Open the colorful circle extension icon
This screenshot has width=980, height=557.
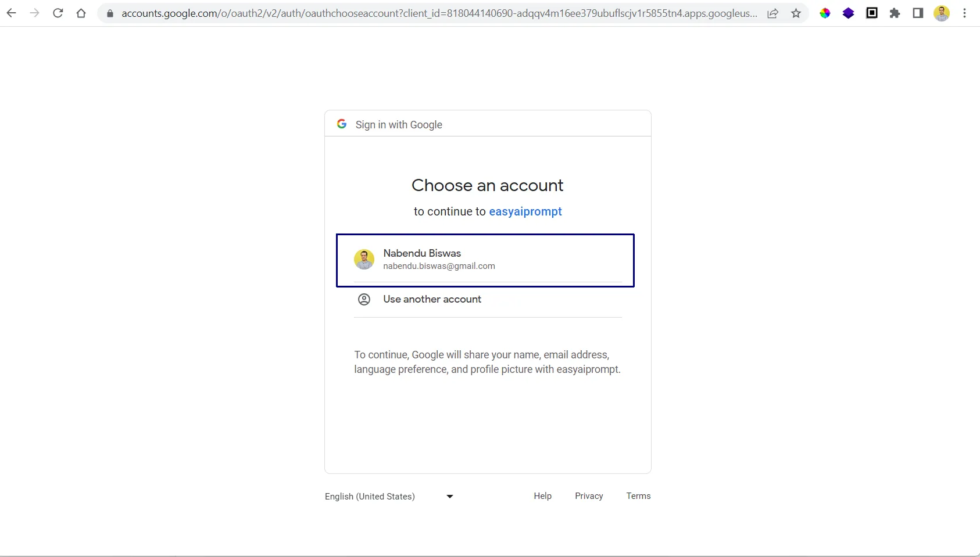pyautogui.click(x=825, y=13)
